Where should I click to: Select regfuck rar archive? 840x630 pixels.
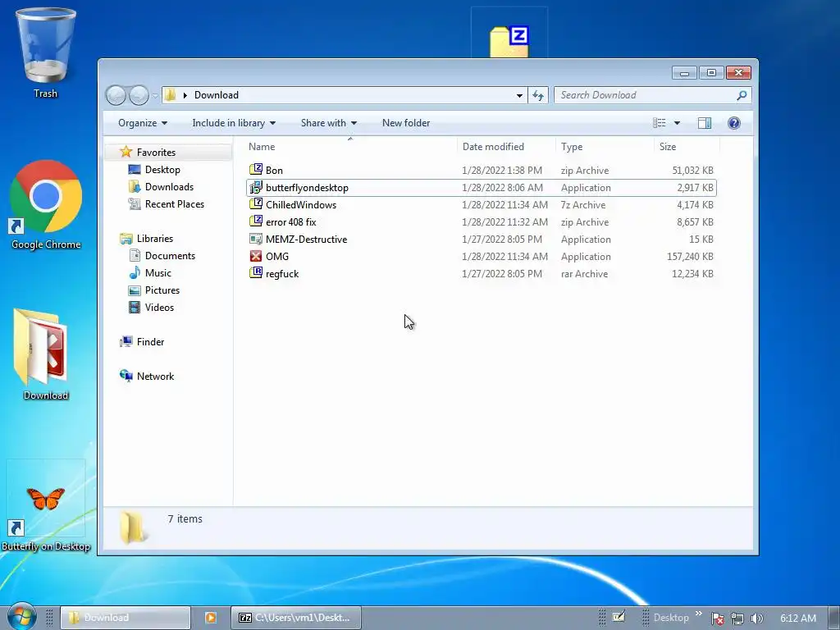pyautogui.click(x=481, y=273)
